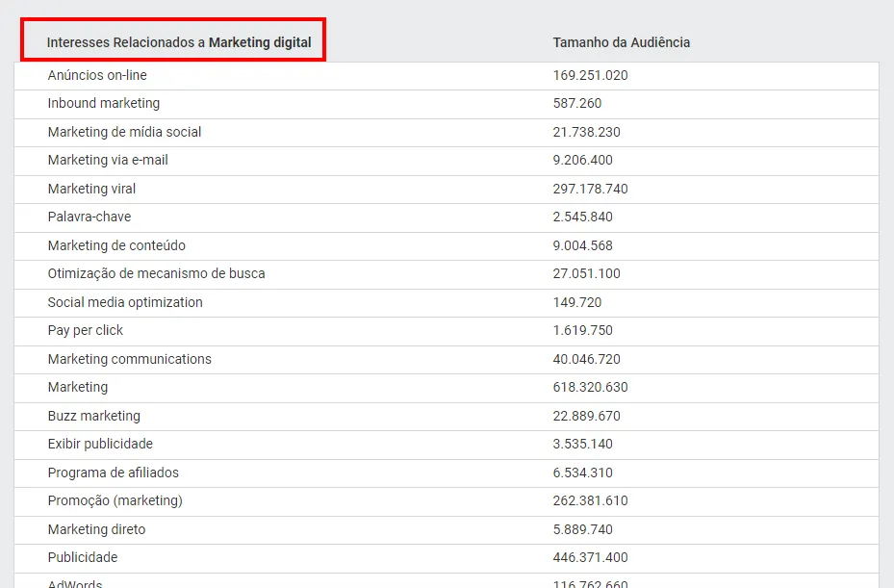Select Programa de afiliados entry
This screenshot has height=588, width=894.
point(114,473)
